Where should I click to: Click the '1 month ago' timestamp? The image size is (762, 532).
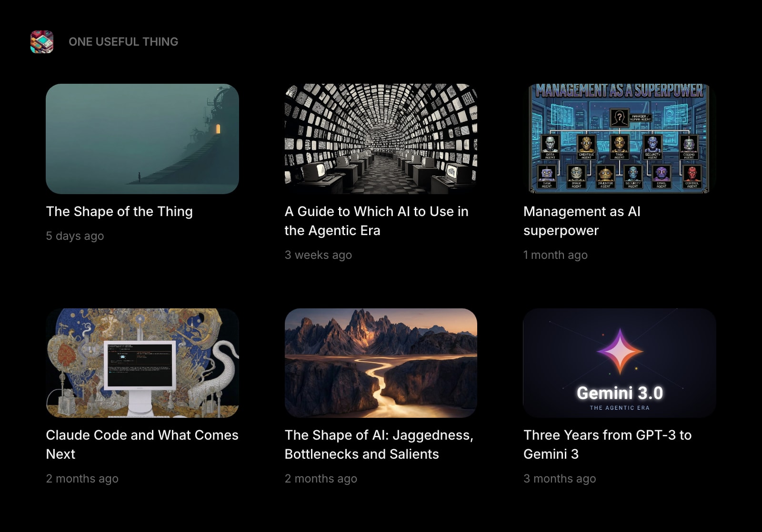(x=555, y=255)
